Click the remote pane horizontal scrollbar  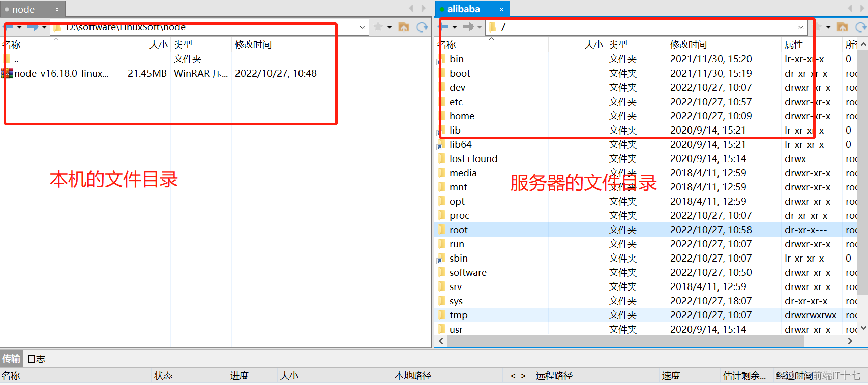[x=625, y=341]
